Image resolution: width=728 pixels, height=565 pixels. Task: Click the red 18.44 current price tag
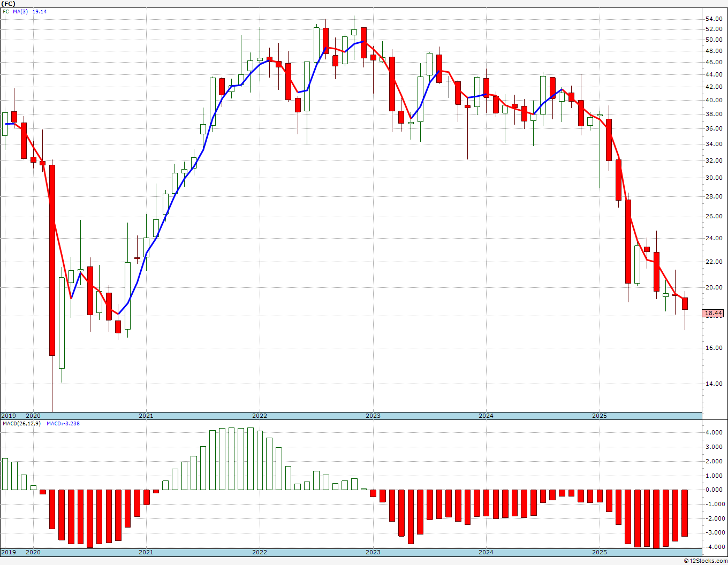click(714, 313)
